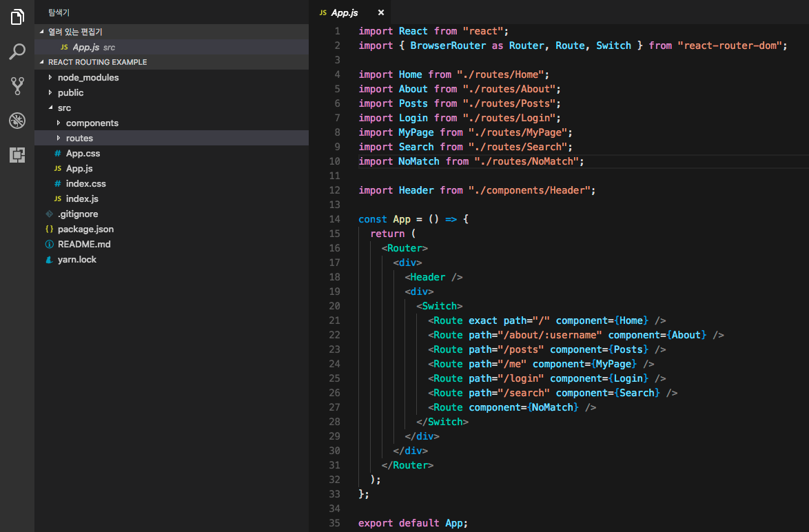Open the yarn.lock file
The width and height of the screenshot is (809, 532).
tap(76, 260)
